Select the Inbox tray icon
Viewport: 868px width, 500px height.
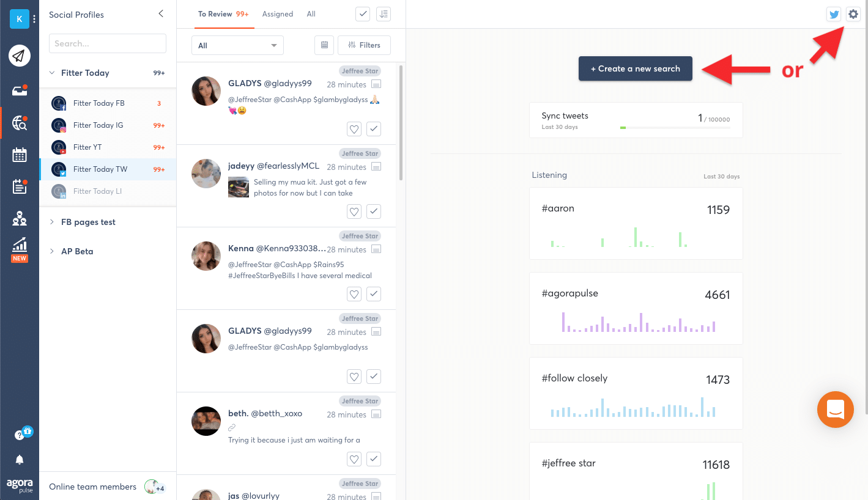tap(19, 89)
